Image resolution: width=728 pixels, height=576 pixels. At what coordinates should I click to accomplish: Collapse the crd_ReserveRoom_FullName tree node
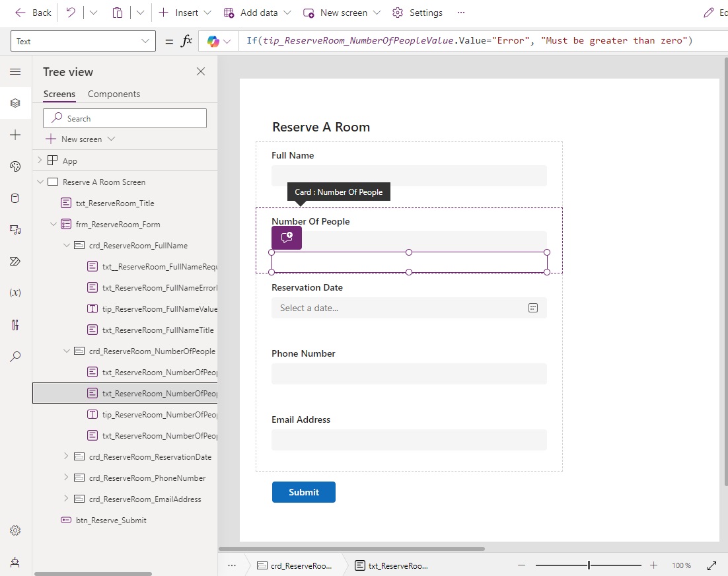pos(65,245)
